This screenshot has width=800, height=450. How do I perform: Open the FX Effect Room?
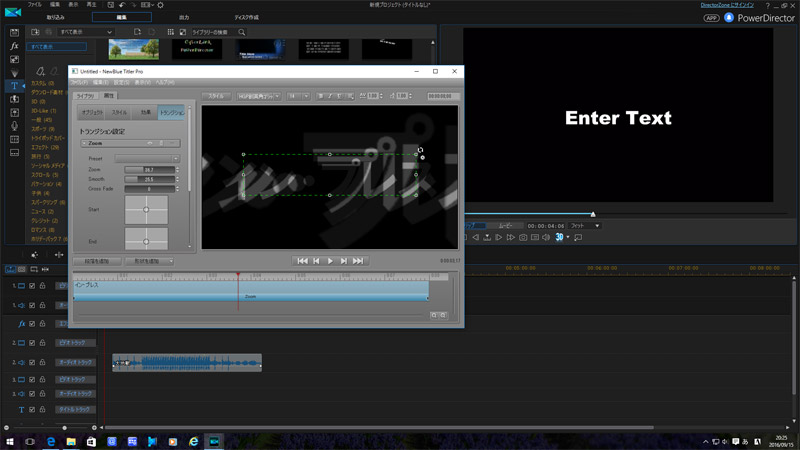(15, 47)
